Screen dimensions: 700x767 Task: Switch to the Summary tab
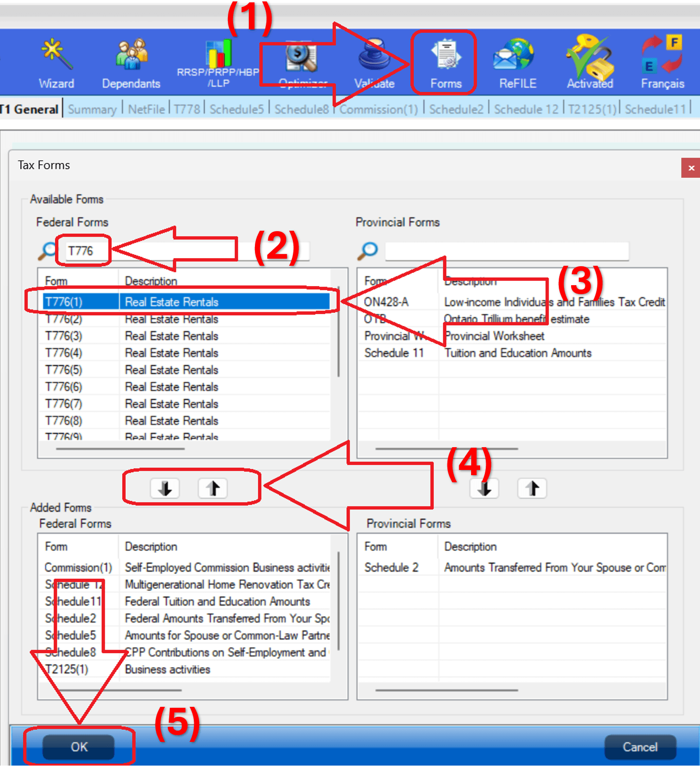click(92, 109)
